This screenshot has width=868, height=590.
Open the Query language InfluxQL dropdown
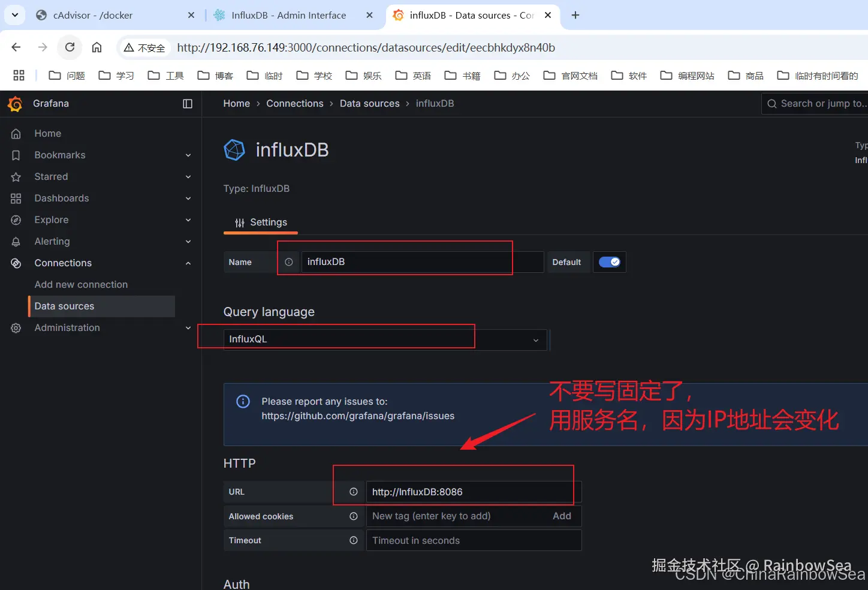pos(385,339)
